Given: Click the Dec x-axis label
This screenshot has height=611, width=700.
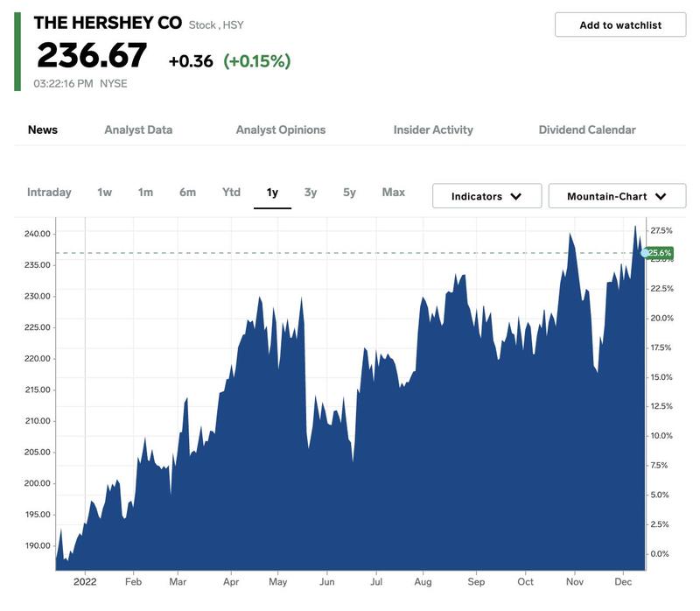Looking at the screenshot, I should pos(623,582).
